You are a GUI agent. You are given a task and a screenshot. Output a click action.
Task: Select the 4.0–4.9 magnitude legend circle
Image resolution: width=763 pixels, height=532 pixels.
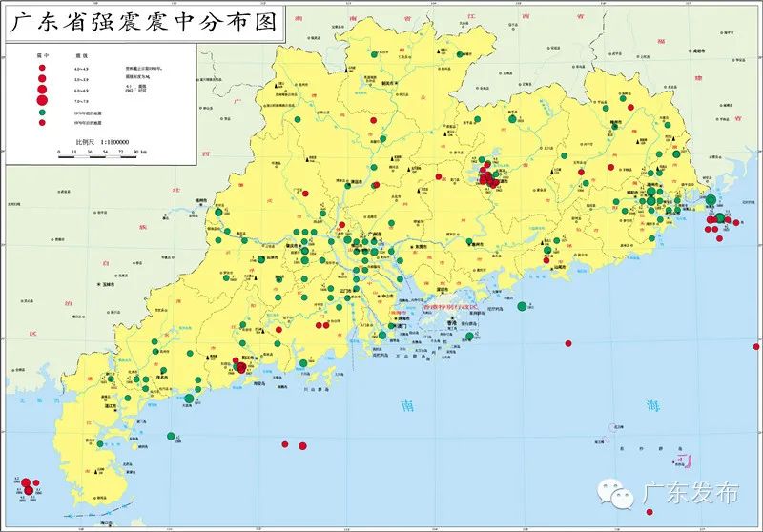42,68
